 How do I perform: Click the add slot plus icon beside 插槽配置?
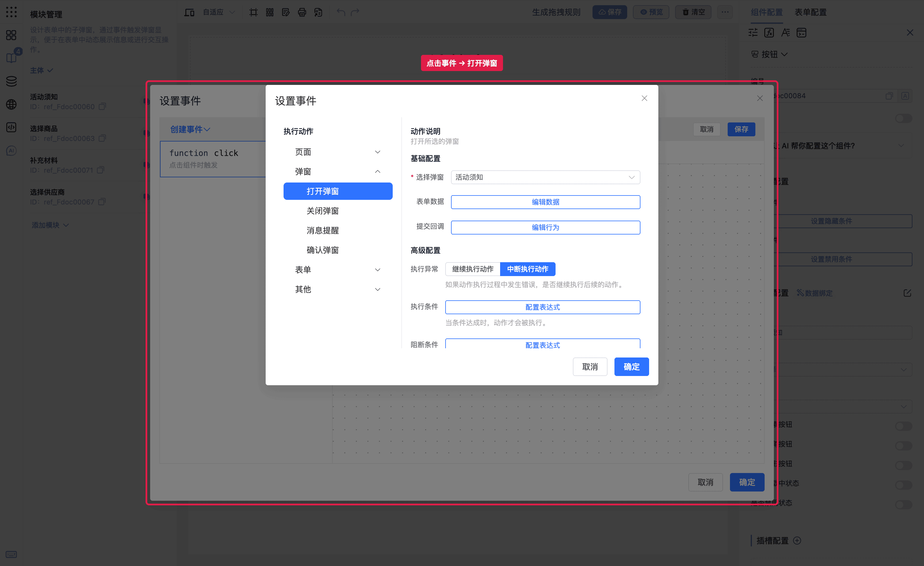(x=797, y=541)
